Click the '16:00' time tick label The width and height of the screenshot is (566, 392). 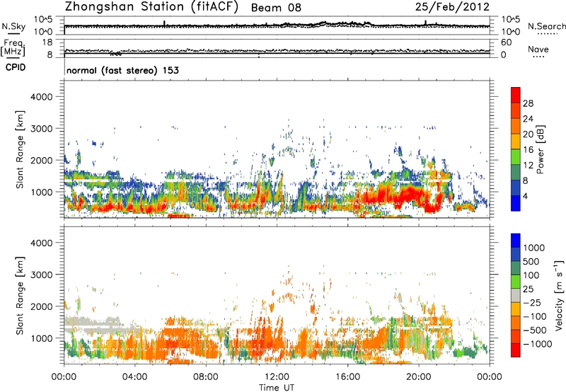[x=347, y=377]
